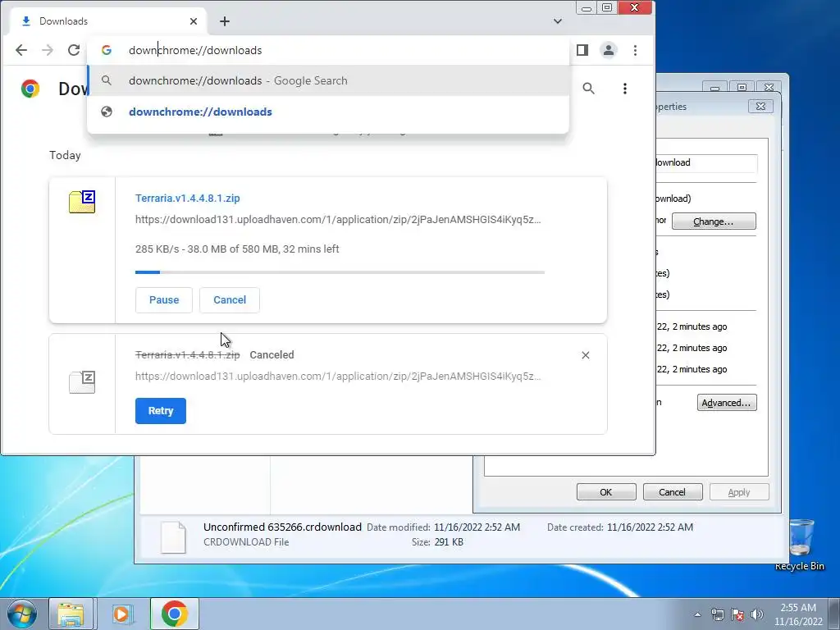Image resolution: width=840 pixels, height=630 pixels.
Task: Open the Windows Start menu
Action: (x=22, y=614)
